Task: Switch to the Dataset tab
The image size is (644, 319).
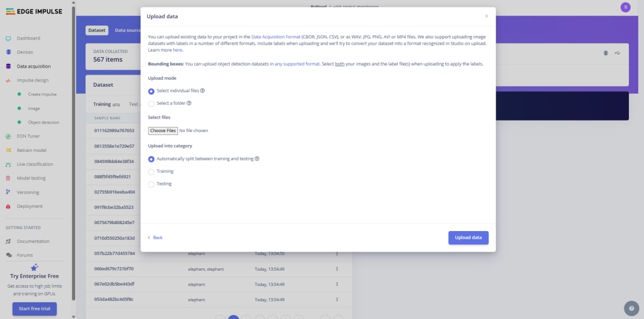Action: tap(97, 30)
